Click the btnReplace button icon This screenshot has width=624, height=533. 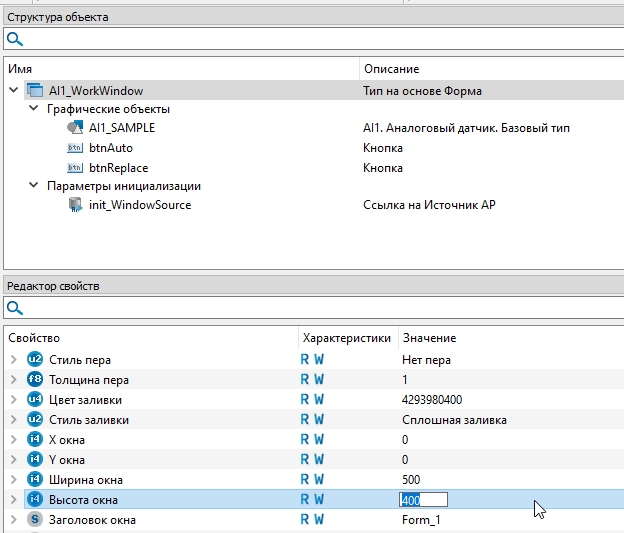click(x=75, y=168)
